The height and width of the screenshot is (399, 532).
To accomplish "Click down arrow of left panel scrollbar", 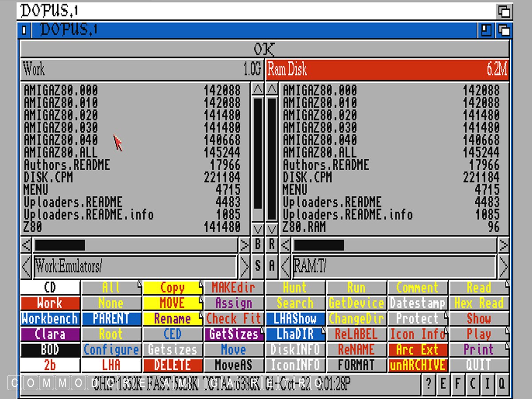I will click(258, 229).
